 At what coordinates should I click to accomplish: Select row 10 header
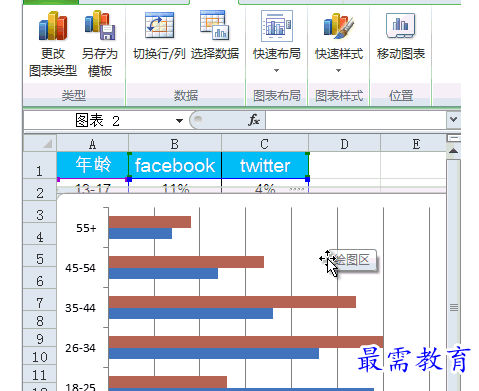tap(40, 355)
